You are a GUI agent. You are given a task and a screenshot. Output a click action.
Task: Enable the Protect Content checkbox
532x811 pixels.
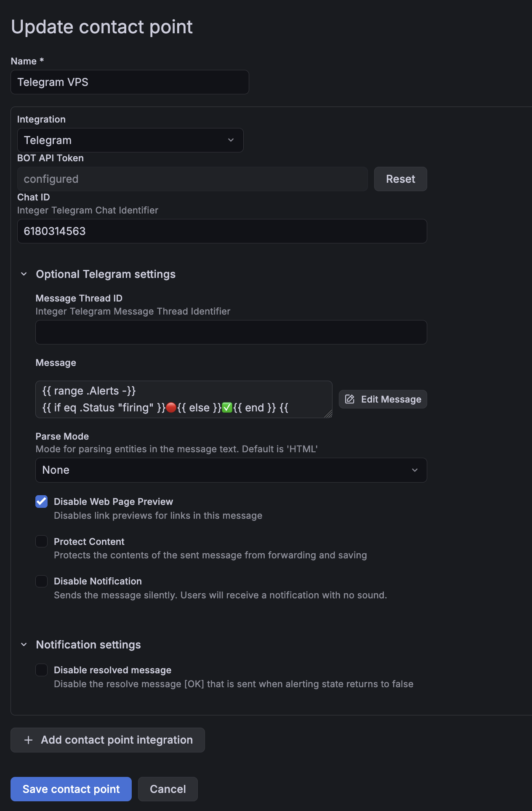(x=42, y=542)
